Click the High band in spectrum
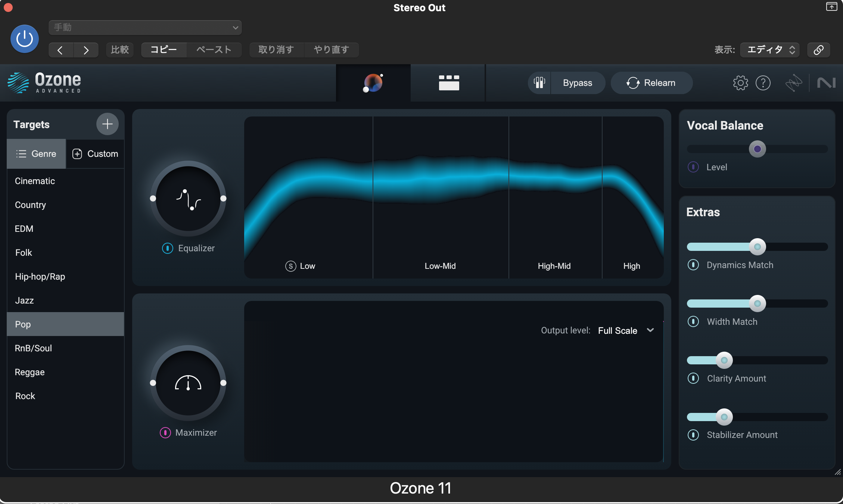The height and width of the screenshot is (504, 843). pyautogui.click(x=633, y=197)
